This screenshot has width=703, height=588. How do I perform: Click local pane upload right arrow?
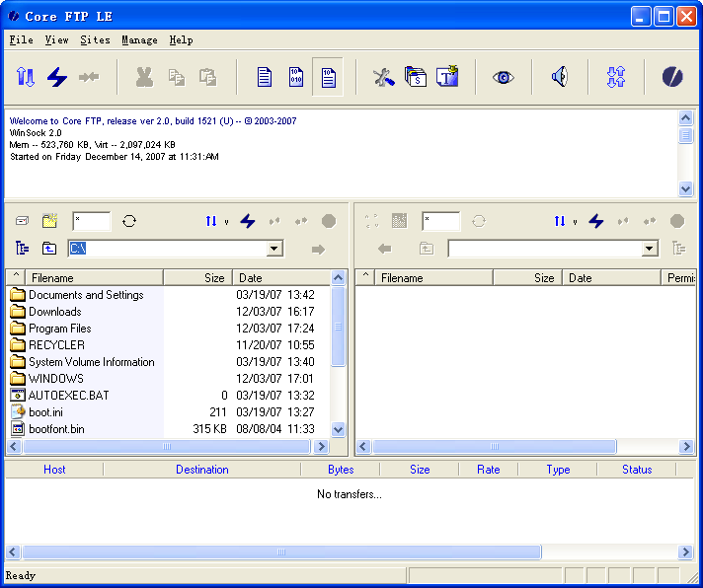point(318,249)
